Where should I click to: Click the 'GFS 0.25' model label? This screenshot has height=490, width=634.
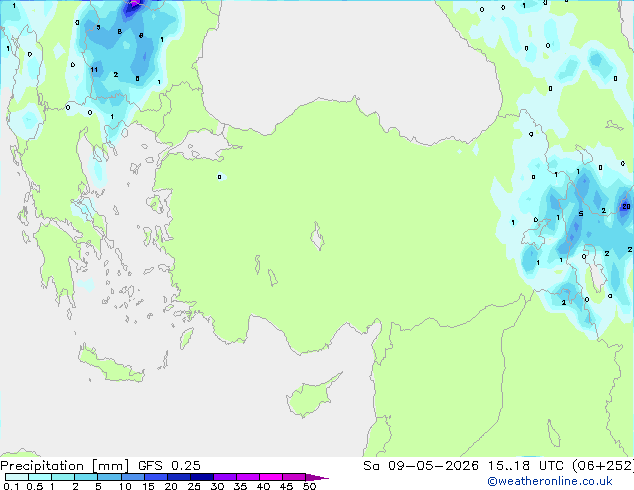(169, 466)
